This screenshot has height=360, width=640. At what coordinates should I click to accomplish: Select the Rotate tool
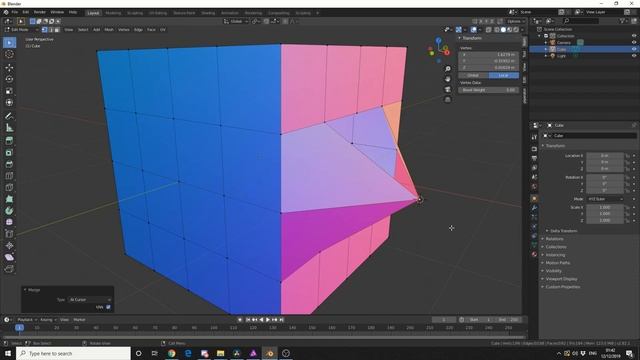click(x=9, y=79)
